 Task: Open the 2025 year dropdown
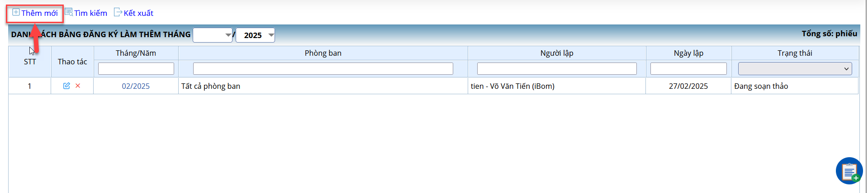click(255, 35)
